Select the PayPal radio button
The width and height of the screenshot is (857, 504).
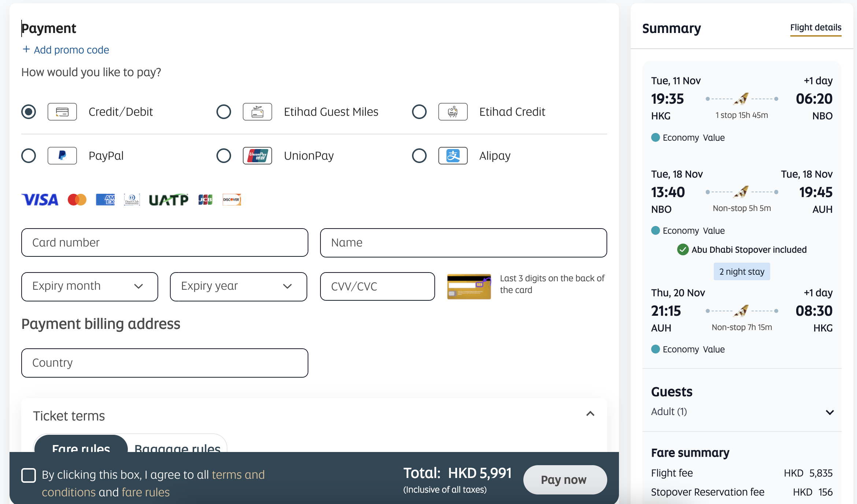pos(29,156)
